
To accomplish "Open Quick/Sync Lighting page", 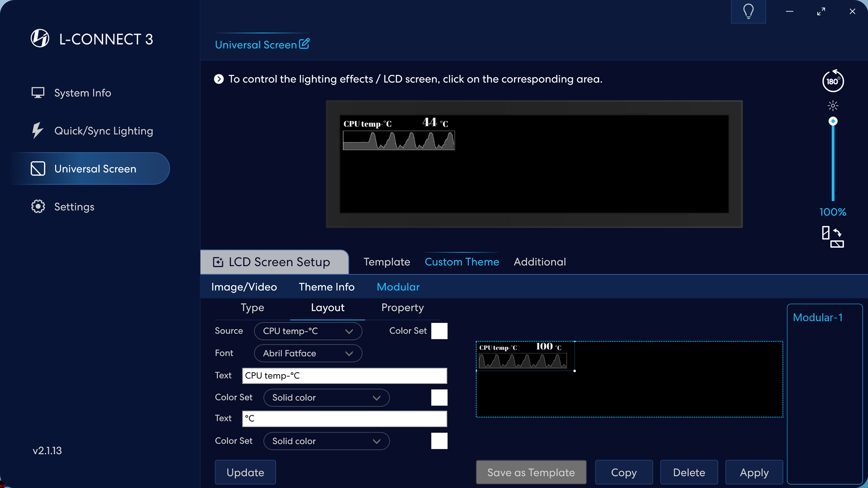I will (103, 131).
